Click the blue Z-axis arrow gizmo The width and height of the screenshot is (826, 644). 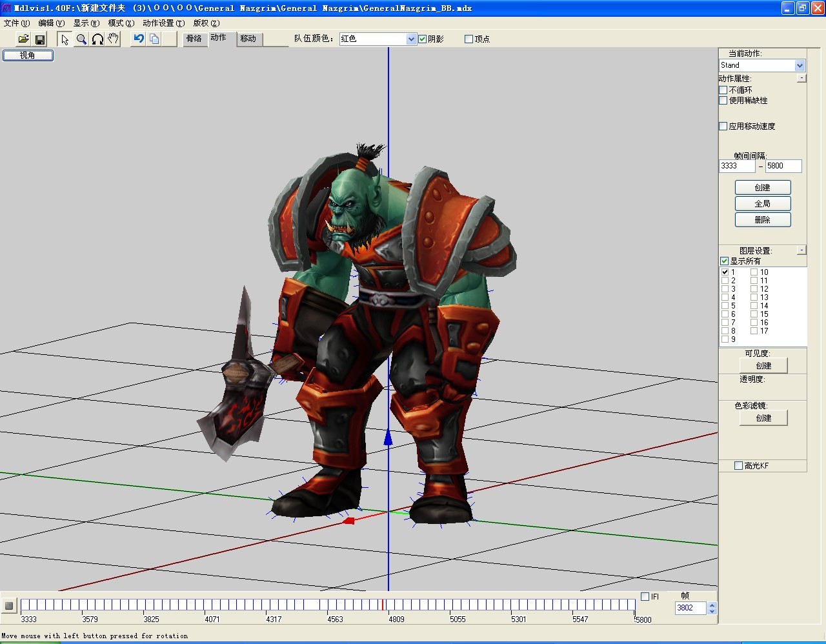point(388,438)
